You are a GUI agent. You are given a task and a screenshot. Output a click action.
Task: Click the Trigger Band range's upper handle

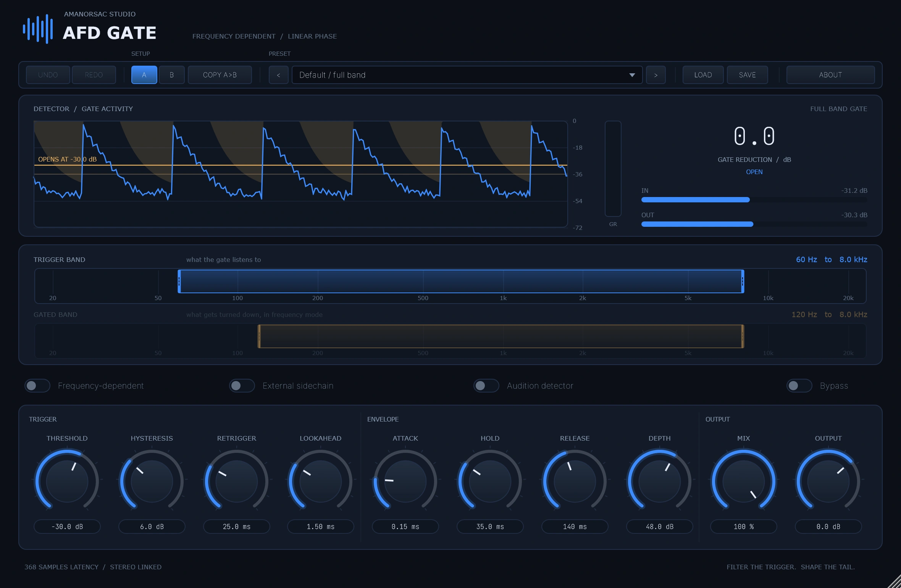743,281
